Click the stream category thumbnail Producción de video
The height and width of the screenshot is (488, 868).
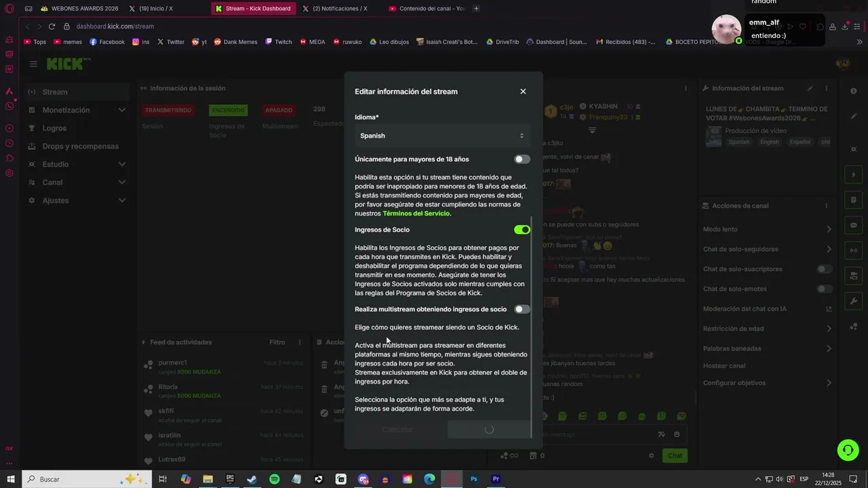coord(713,137)
